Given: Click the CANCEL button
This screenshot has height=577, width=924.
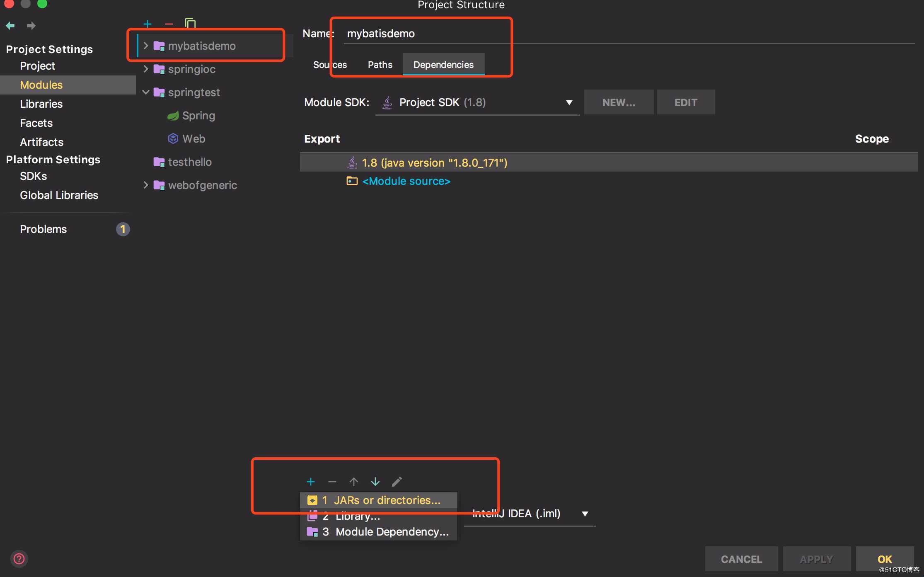Looking at the screenshot, I should pyautogui.click(x=741, y=559).
